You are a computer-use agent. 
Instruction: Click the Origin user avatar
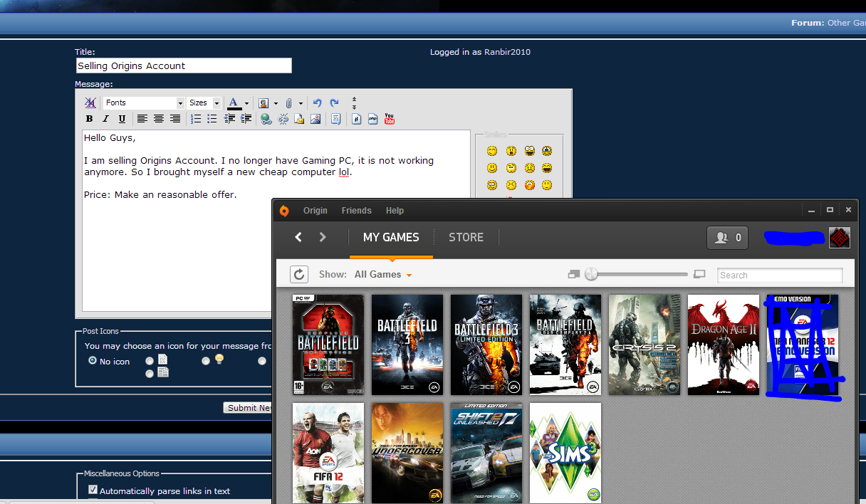coord(840,238)
